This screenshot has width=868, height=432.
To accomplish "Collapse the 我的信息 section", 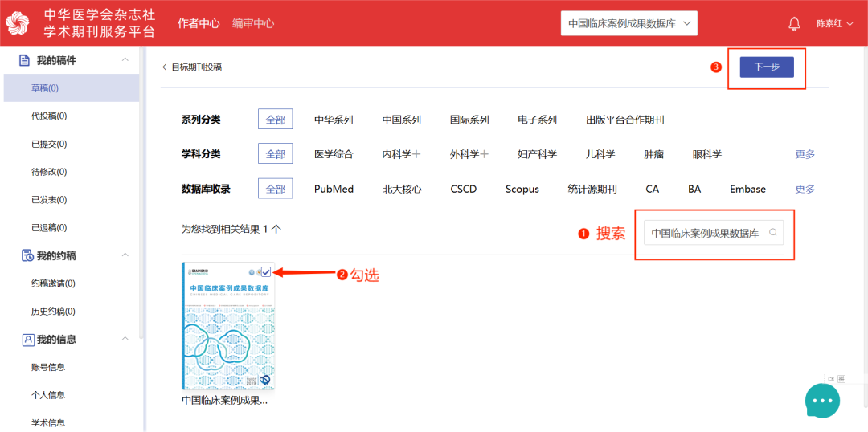I will coord(125,339).
